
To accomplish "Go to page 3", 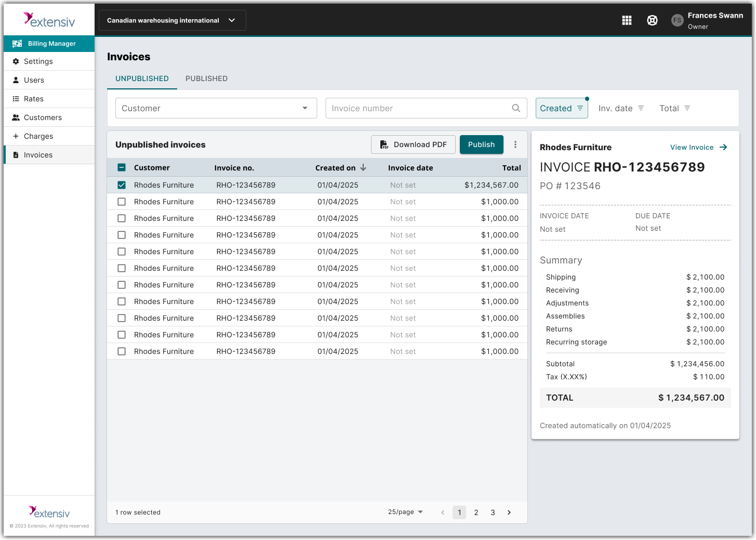I will pos(493,512).
